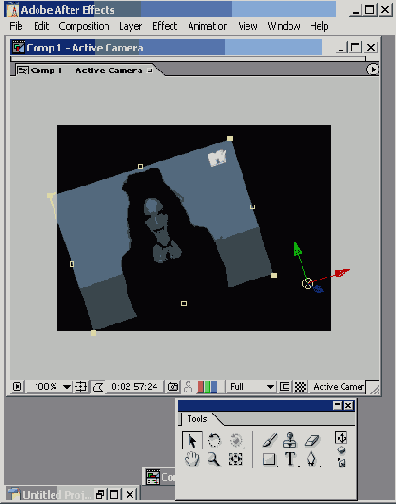Toggle Always Preview This View button
This screenshot has width=396, height=504.
point(17,387)
